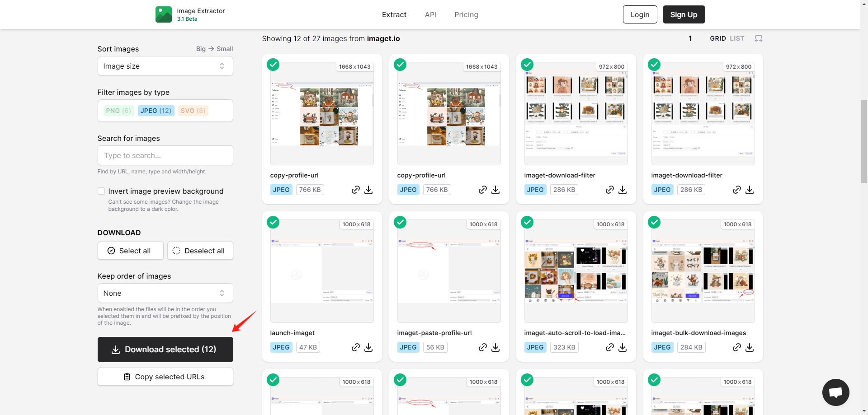Switch to LIST view
Screen dimensions: 868x415
tap(737, 38)
